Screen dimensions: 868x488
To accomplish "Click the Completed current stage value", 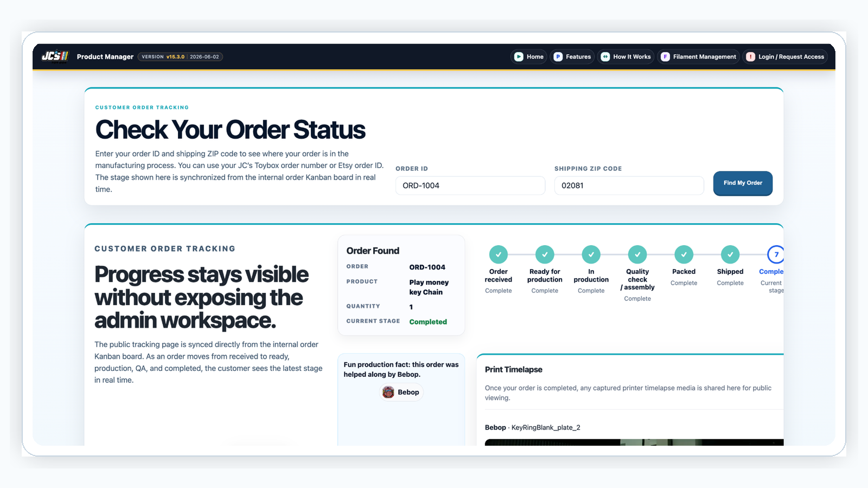I will (428, 322).
